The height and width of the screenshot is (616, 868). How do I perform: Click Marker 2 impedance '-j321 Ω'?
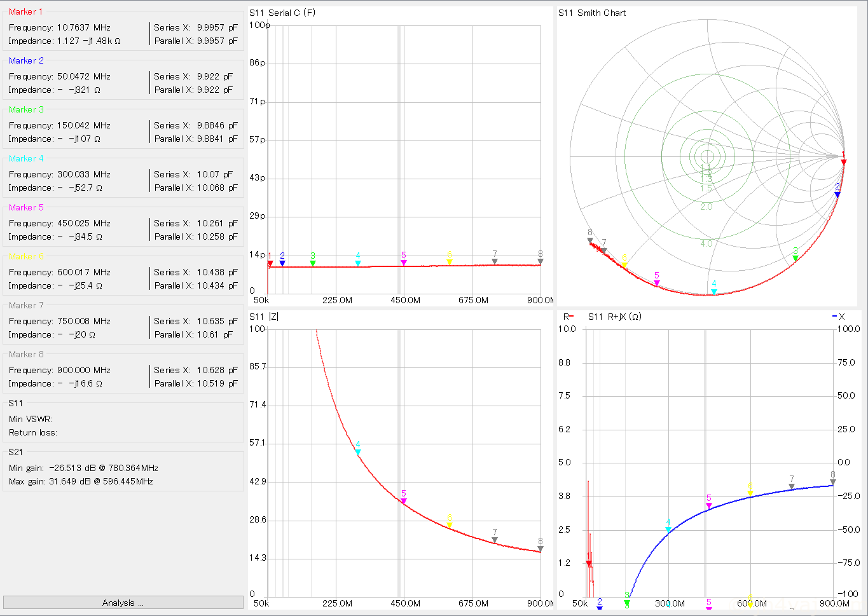coord(85,90)
